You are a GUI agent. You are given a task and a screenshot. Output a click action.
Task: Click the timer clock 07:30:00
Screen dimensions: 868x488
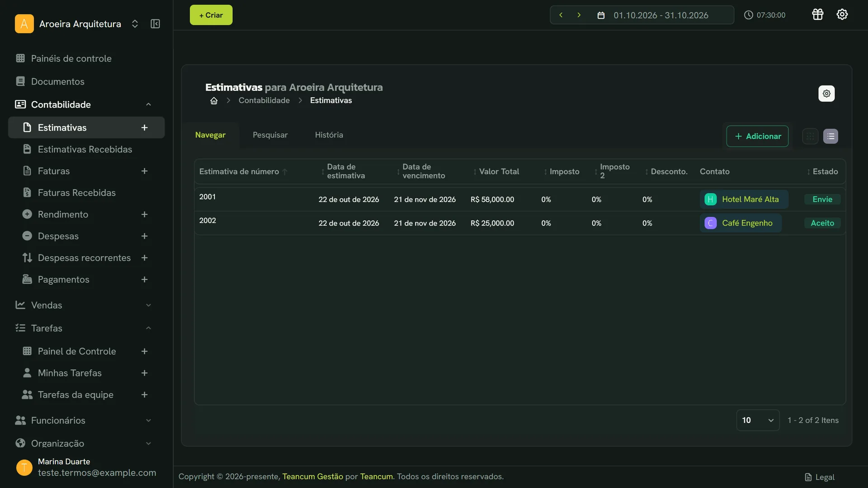[x=764, y=15]
